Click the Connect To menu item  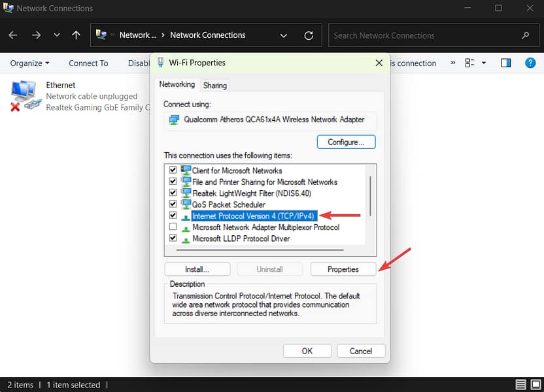(88, 63)
